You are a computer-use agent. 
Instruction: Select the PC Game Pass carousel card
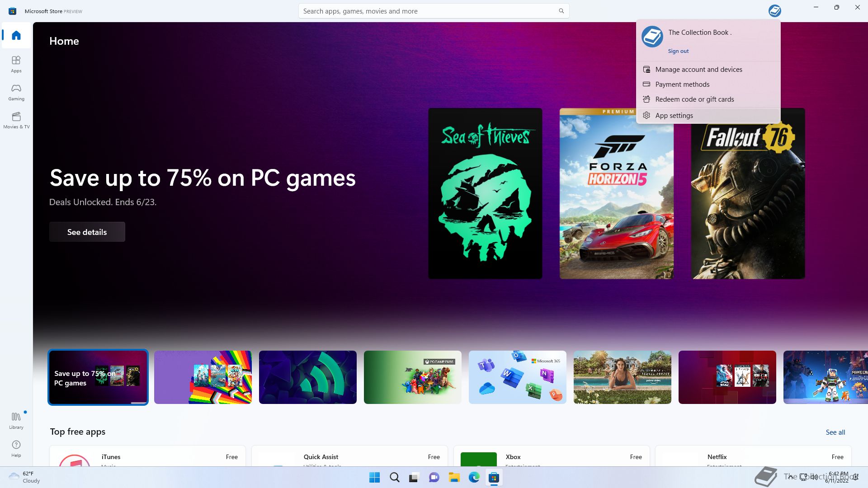tap(413, 377)
